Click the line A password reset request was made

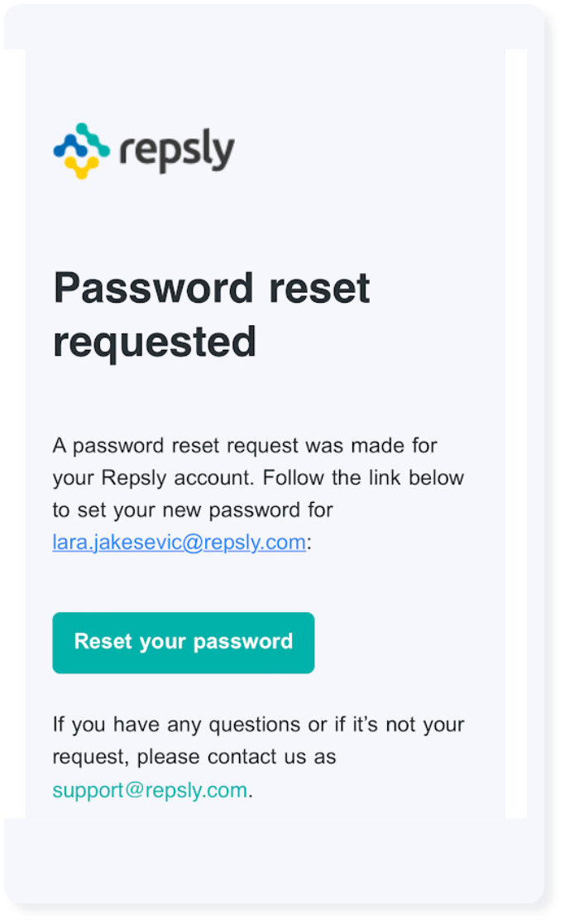point(245,446)
